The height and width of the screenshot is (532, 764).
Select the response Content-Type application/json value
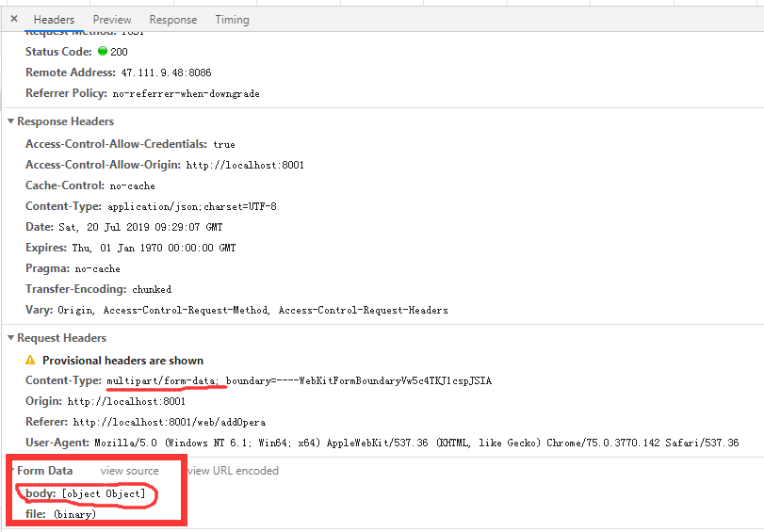(192, 206)
